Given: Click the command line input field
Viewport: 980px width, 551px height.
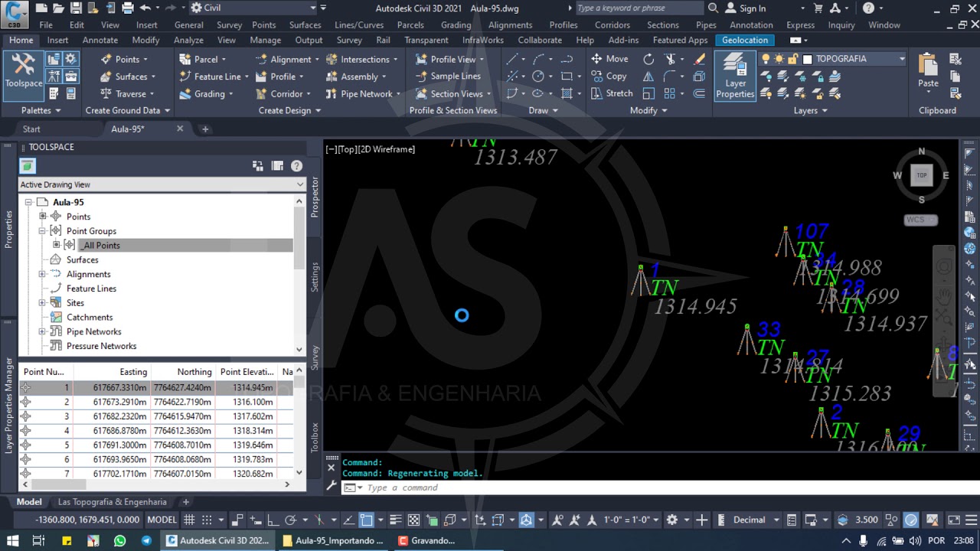Looking at the screenshot, I should tap(658, 487).
